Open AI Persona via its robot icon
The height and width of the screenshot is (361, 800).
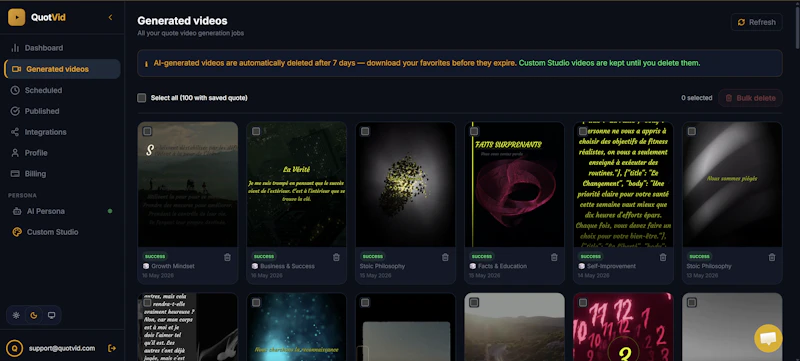[x=17, y=211]
